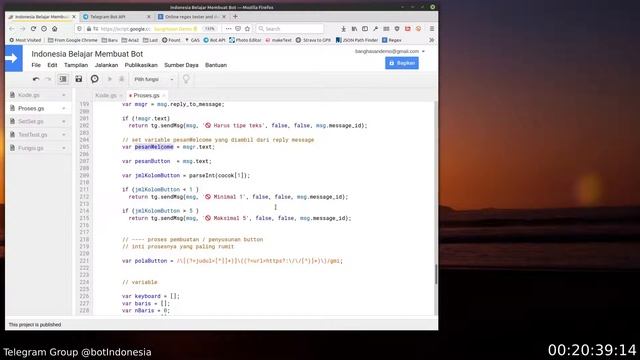Open the Pilih fungsi function dropdown
Image resolution: width=640 pixels, height=360 pixels.
coord(153,79)
